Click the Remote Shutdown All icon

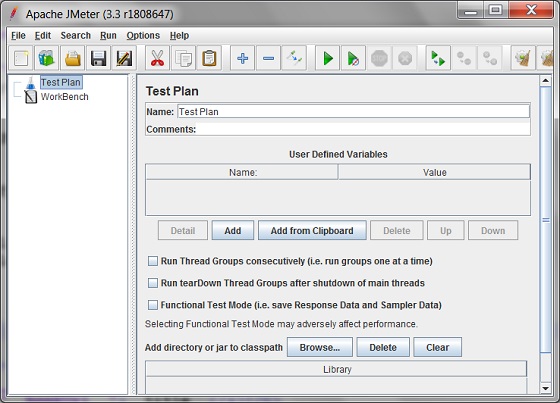click(x=490, y=58)
